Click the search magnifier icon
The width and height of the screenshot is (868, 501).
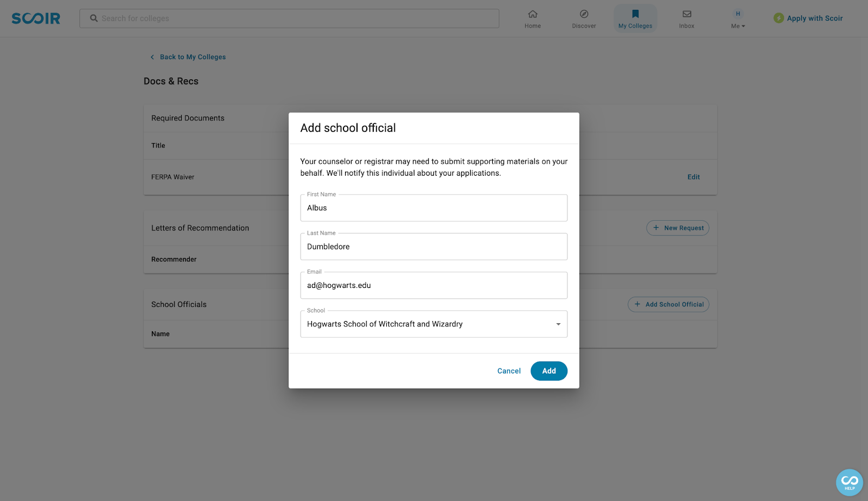tap(94, 18)
